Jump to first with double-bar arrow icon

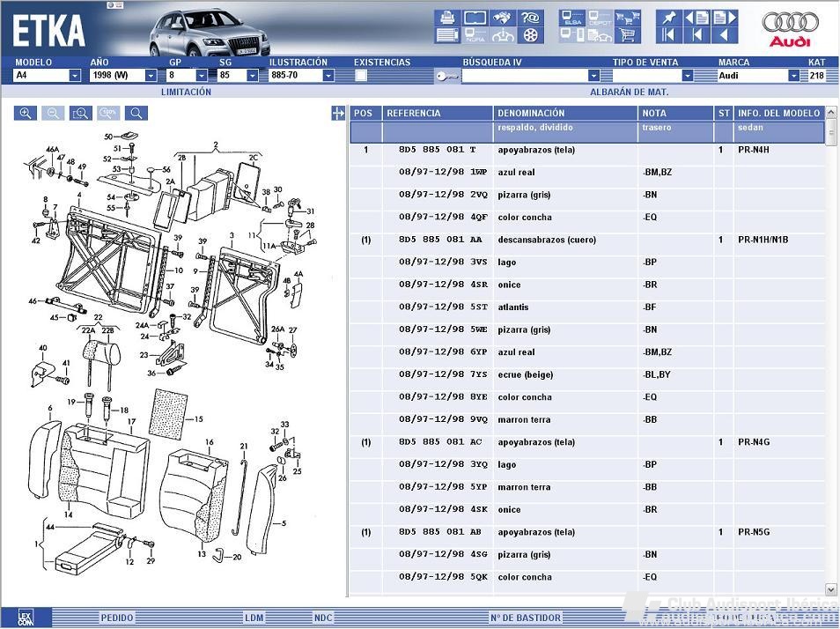click(669, 35)
